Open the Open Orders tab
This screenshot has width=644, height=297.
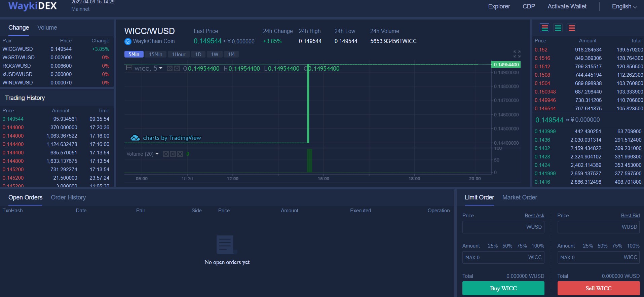(26, 197)
